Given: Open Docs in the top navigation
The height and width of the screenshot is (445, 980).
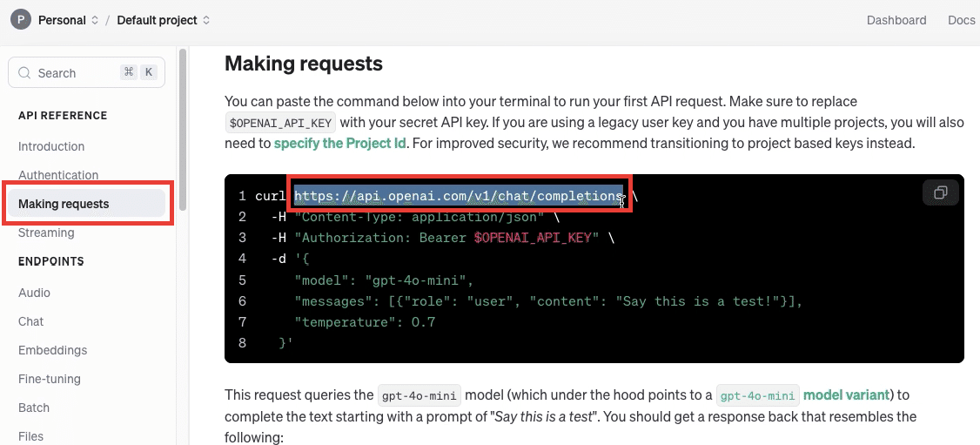Looking at the screenshot, I should pos(961,20).
